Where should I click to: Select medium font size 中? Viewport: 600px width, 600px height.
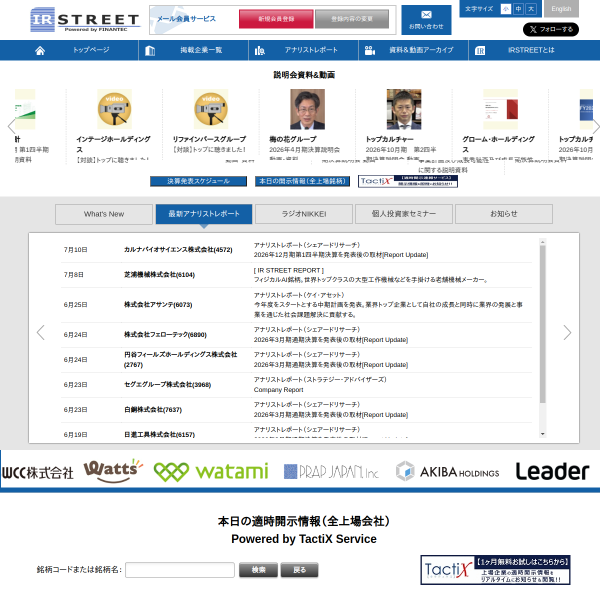coord(518,9)
